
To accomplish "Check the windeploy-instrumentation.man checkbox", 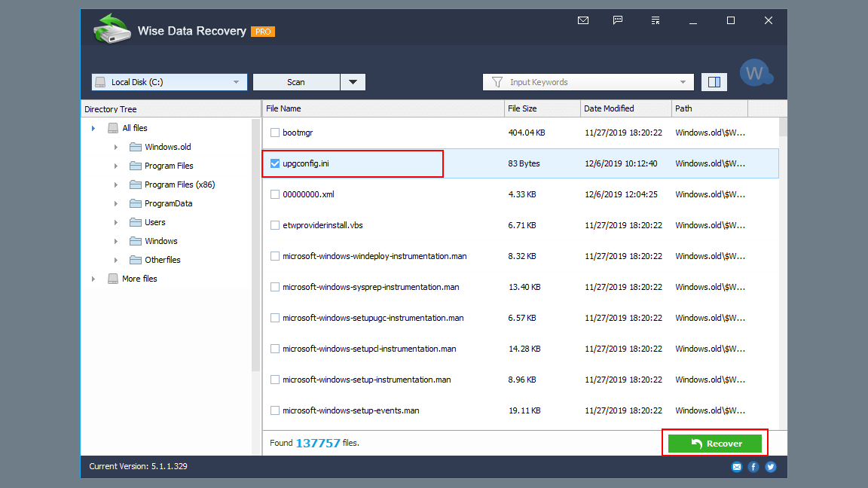I will (274, 256).
